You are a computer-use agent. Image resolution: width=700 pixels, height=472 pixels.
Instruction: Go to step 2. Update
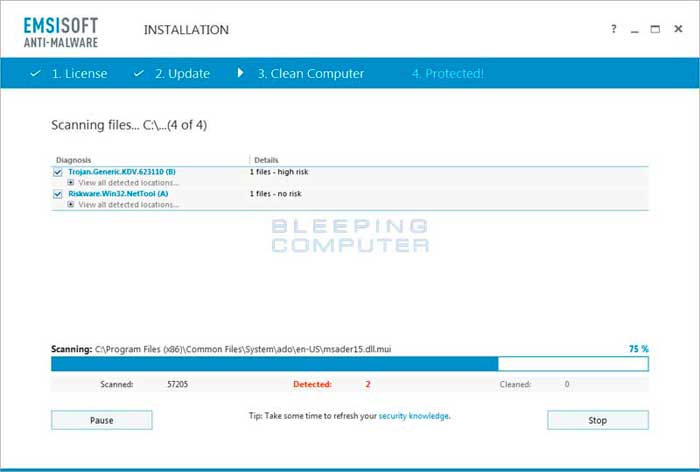point(182,74)
